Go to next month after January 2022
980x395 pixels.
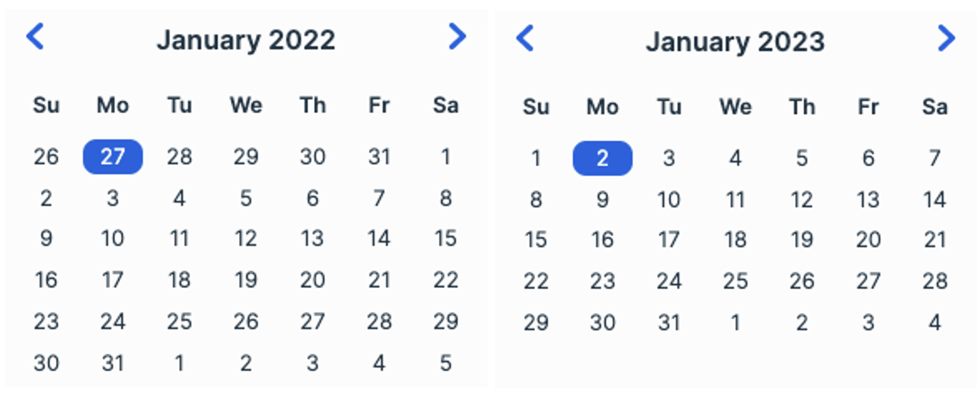tap(457, 36)
